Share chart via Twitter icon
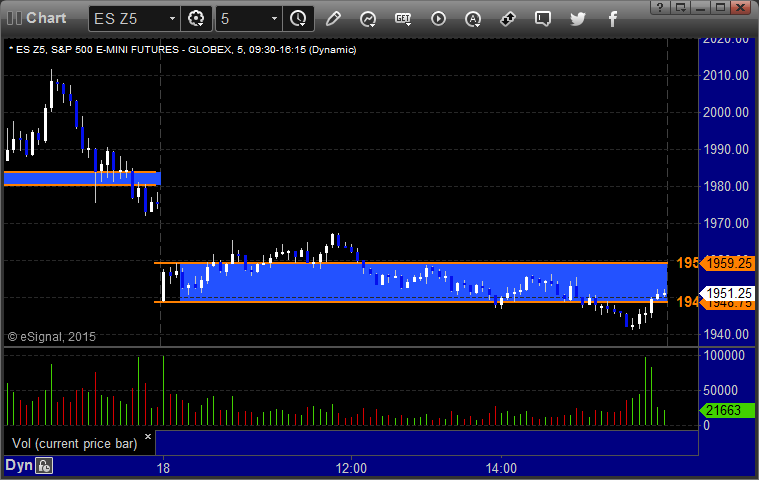Viewport: 759px width, 480px height. click(x=577, y=19)
